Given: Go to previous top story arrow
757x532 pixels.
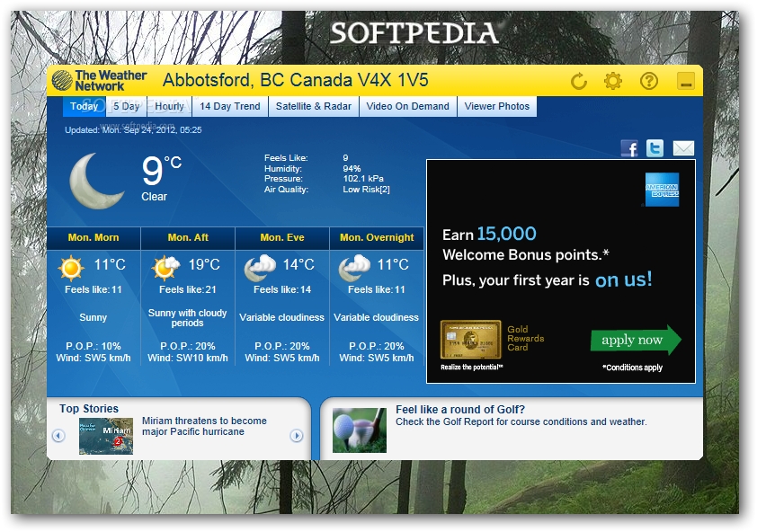Looking at the screenshot, I should [58, 436].
